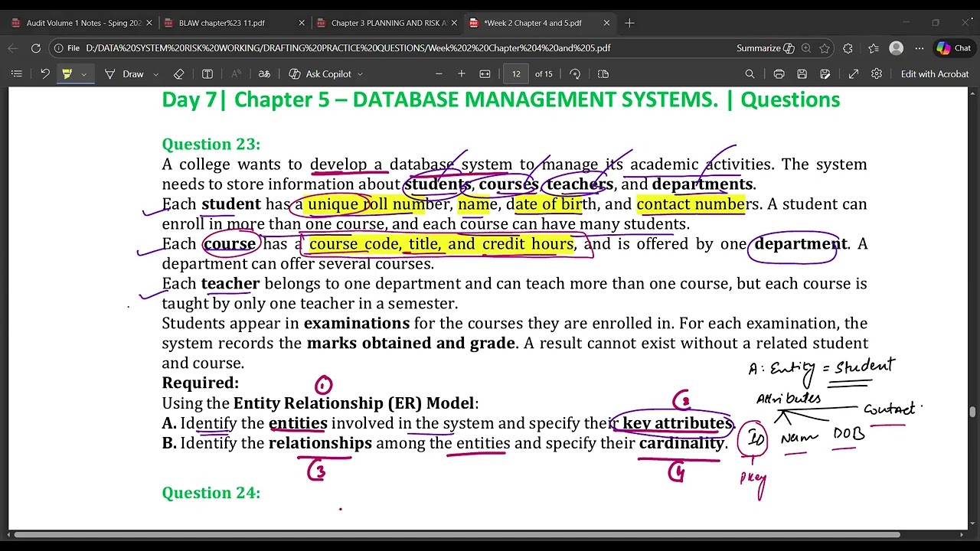The width and height of the screenshot is (980, 551).
Task: Go back with the browser back arrow
Action: pyautogui.click(x=13, y=48)
